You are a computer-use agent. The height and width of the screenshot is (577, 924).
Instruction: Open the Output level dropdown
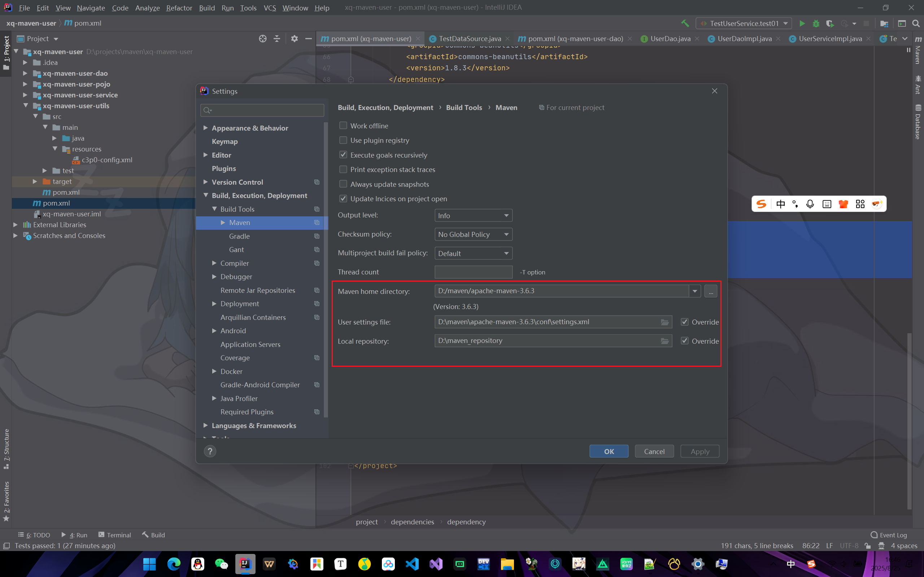pyautogui.click(x=473, y=216)
